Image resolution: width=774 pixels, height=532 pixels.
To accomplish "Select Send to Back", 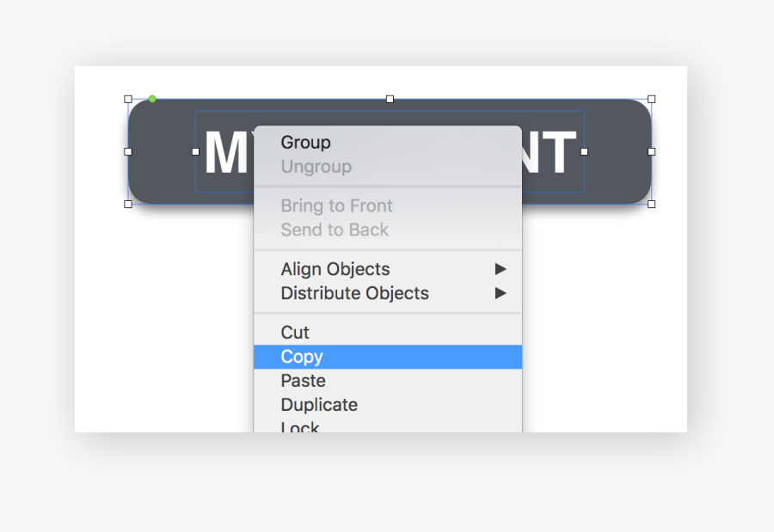I will click(334, 229).
